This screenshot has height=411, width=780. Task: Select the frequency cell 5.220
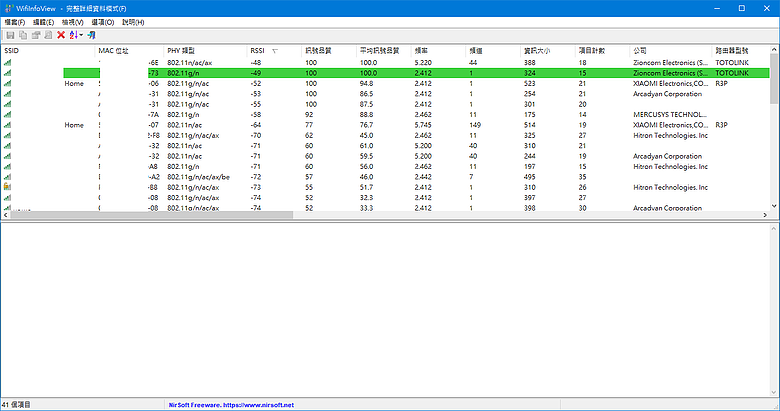423,63
